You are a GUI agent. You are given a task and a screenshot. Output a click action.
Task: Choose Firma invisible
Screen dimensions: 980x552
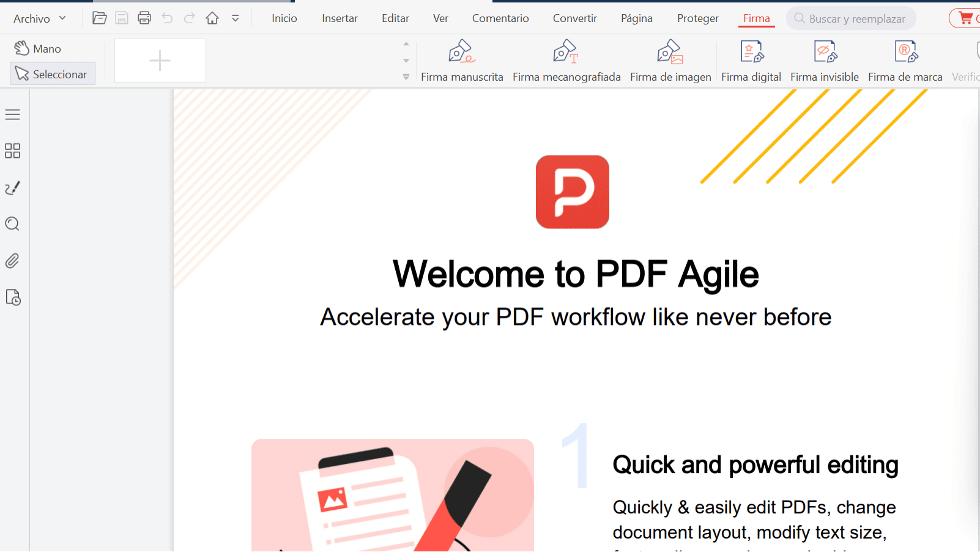coord(825,61)
